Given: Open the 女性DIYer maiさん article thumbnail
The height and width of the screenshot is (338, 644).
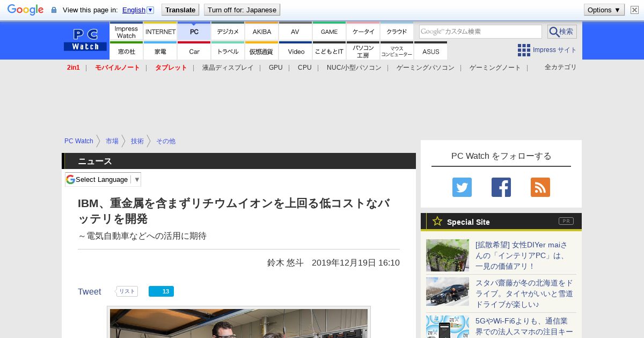Looking at the screenshot, I should pyautogui.click(x=448, y=255).
